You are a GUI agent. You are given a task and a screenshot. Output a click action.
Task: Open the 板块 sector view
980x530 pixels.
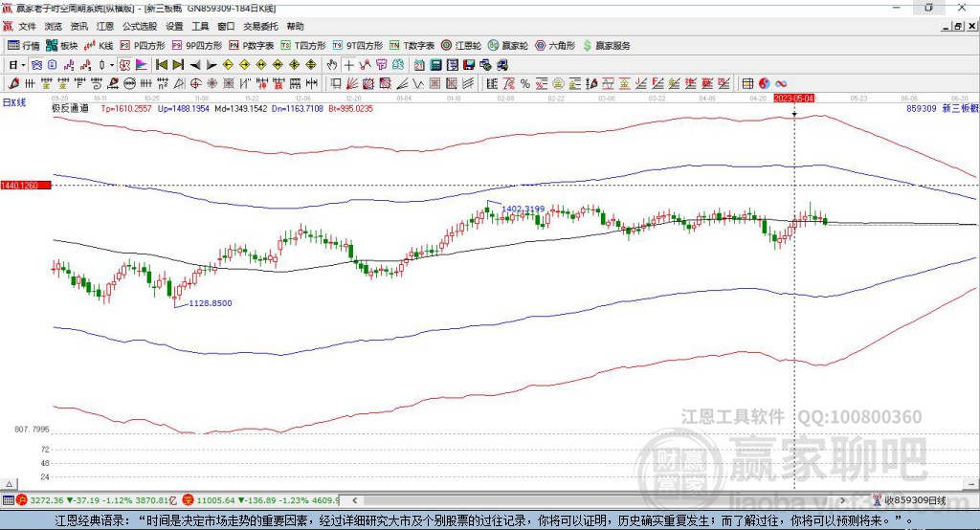coord(62,46)
